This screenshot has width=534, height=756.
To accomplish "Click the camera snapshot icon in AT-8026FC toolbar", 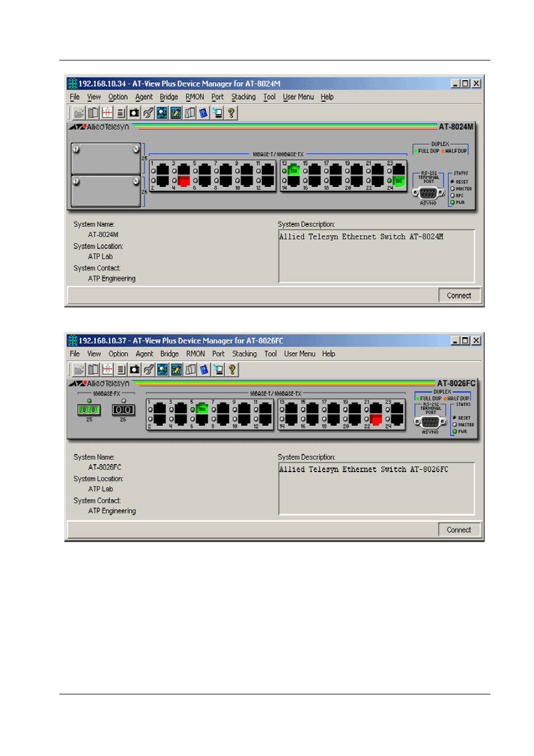I will coord(135,370).
